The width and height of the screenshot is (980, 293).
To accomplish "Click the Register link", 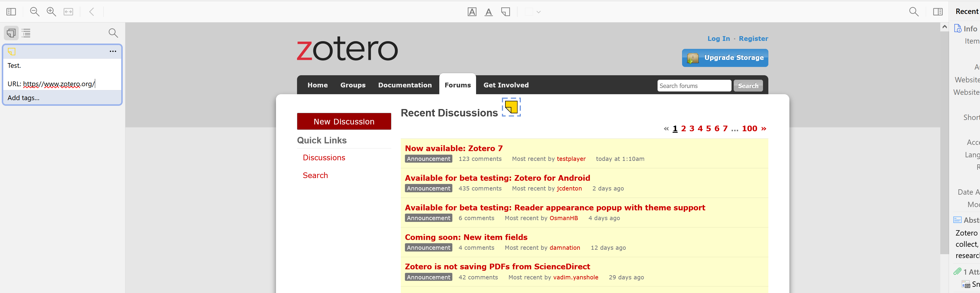I will tap(753, 39).
